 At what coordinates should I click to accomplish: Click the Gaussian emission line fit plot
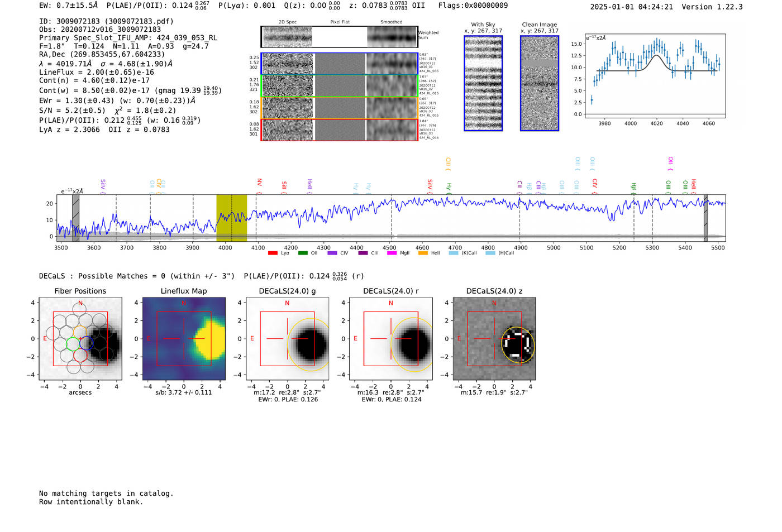pos(655,76)
